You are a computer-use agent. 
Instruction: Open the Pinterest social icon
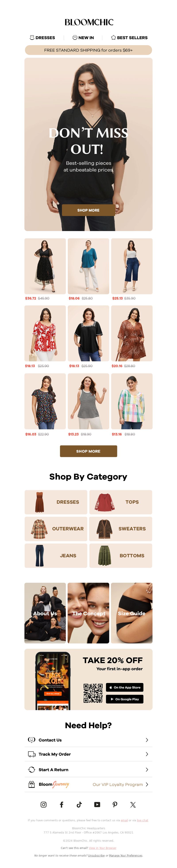[x=115, y=804]
